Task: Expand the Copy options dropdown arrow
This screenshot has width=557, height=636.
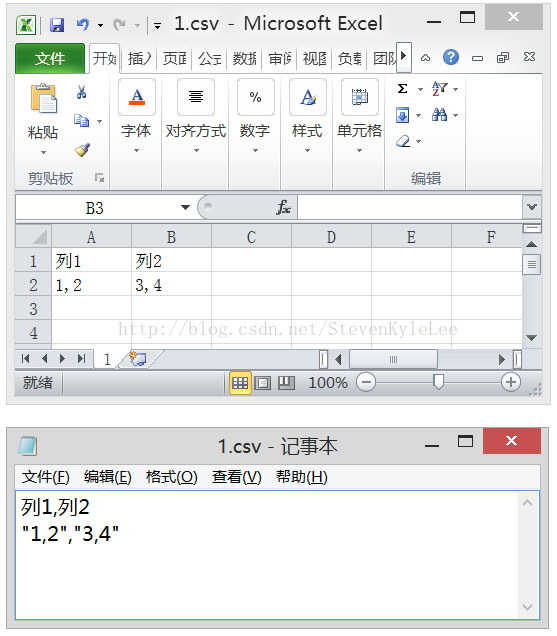Action: (x=99, y=121)
